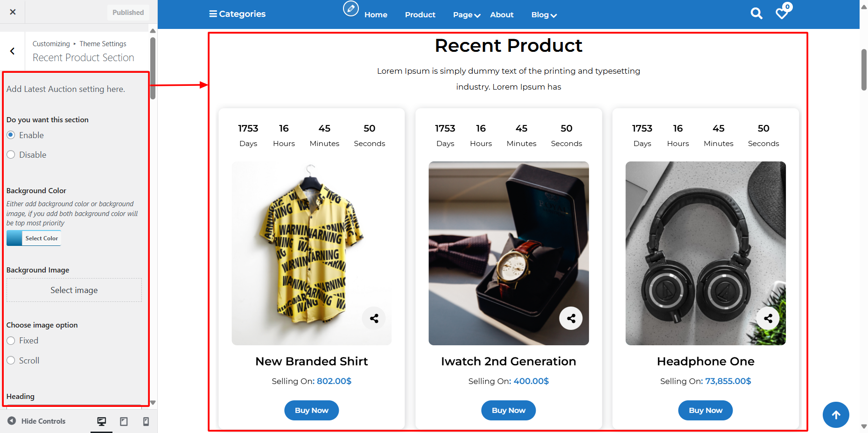Switch to mobile preview icon

pos(146,421)
